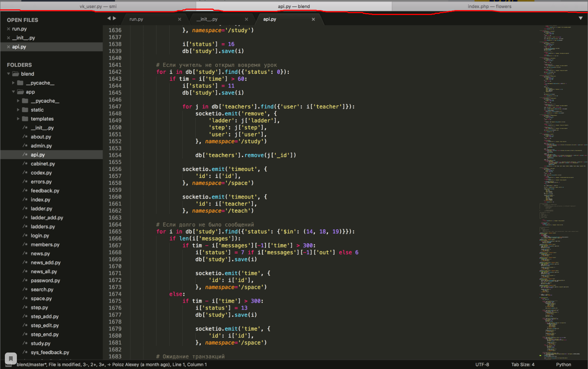
Task: Open ladder_add.py in sidebar
Action: pos(47,218)
